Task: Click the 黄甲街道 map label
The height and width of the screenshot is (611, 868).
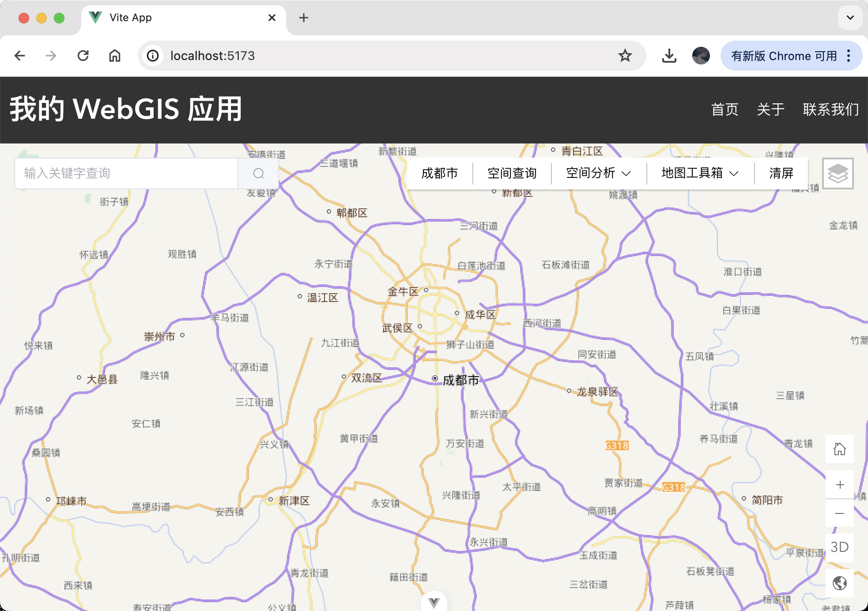Action: click(359, 438)
